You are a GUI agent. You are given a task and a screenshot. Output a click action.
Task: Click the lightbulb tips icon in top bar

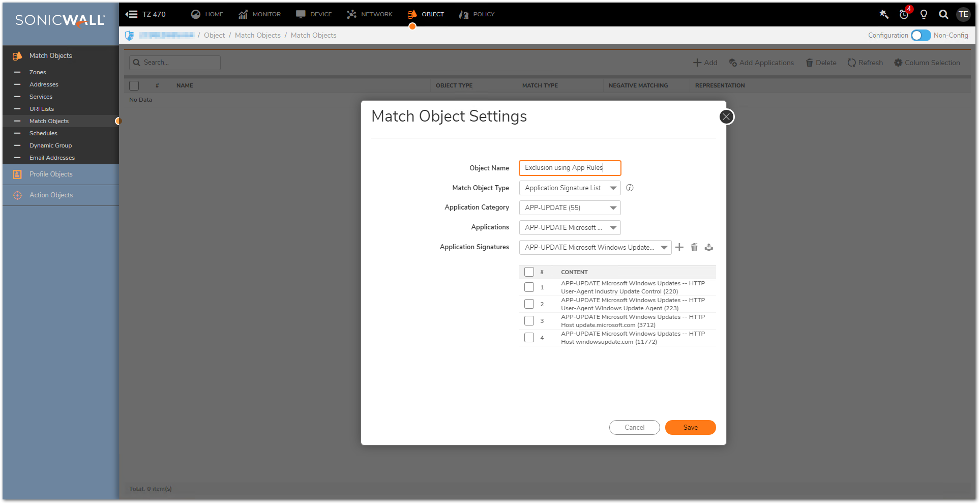tap(924, 14)
